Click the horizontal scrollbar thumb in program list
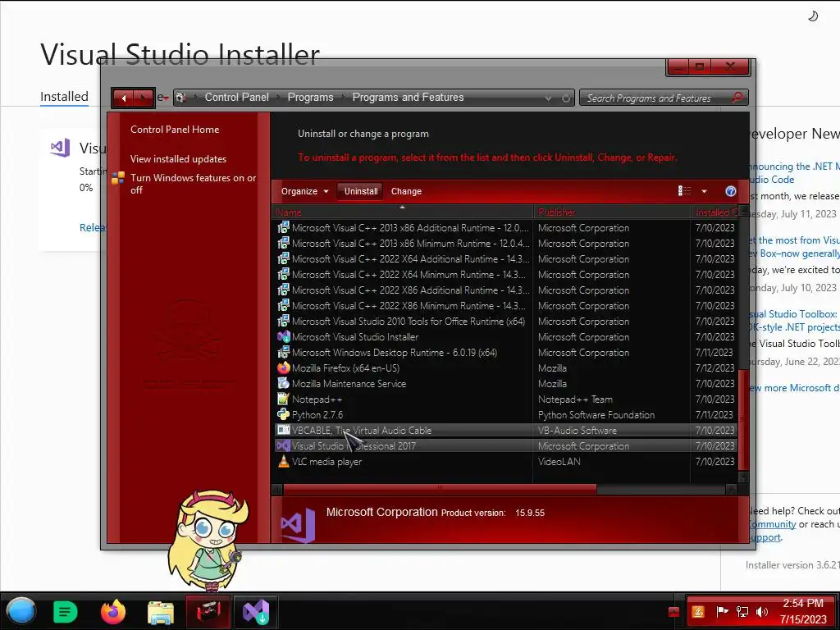The width and height of the screenshot is (840, 630). pos(440,489)
